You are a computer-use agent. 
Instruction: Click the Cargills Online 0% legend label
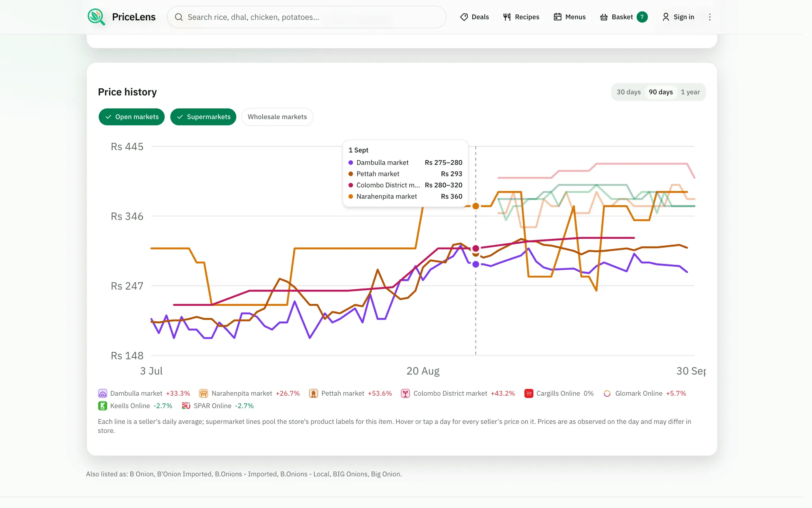[565, 393]
